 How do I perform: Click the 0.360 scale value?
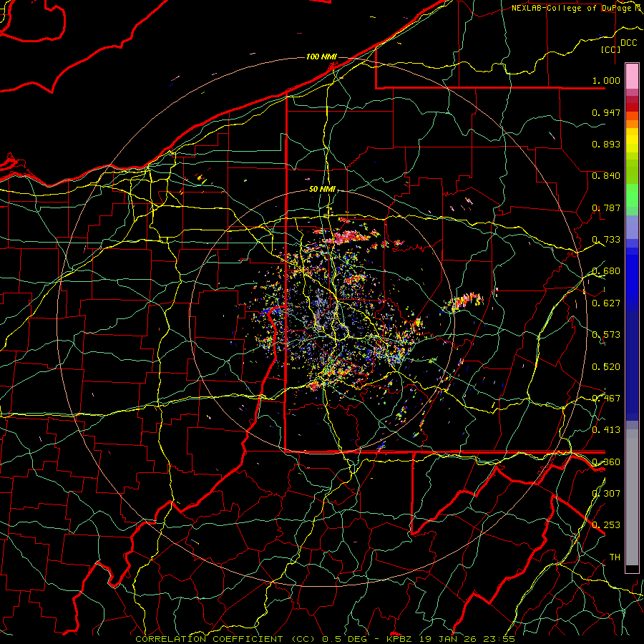point(606,462)
